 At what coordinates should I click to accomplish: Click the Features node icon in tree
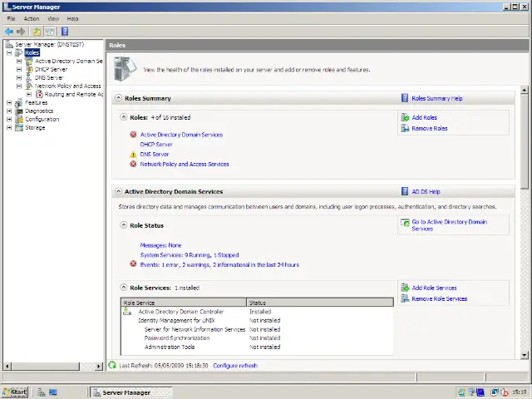click(x=19, y=102)
